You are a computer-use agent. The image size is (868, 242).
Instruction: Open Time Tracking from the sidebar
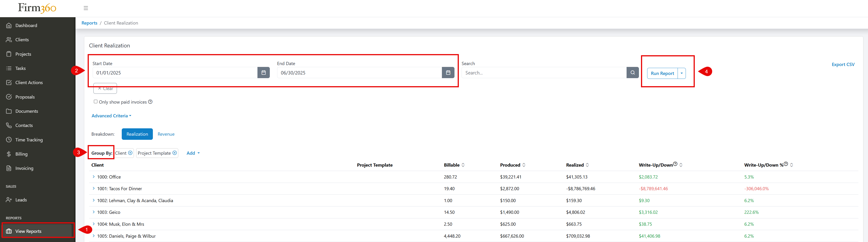[x=29, y=139]
